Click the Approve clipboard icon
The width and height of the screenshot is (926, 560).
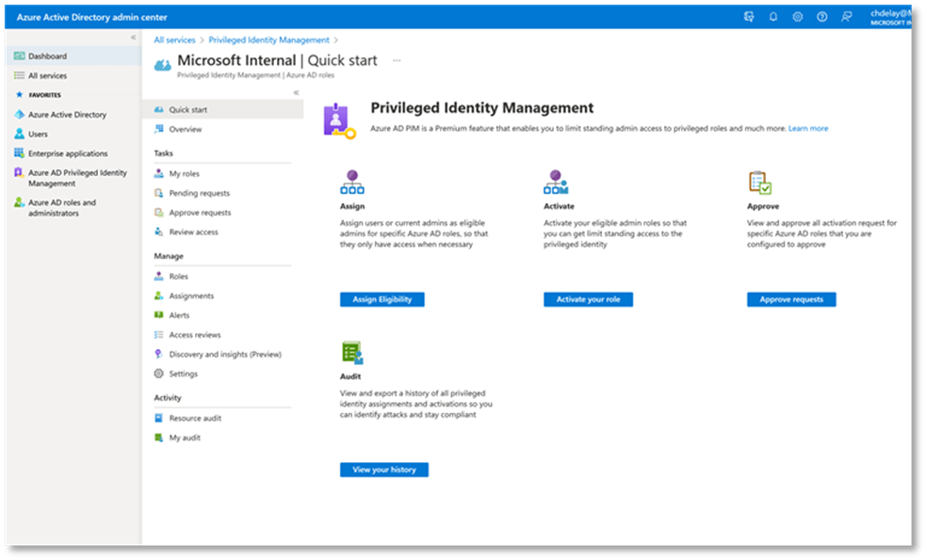(759, 182)
